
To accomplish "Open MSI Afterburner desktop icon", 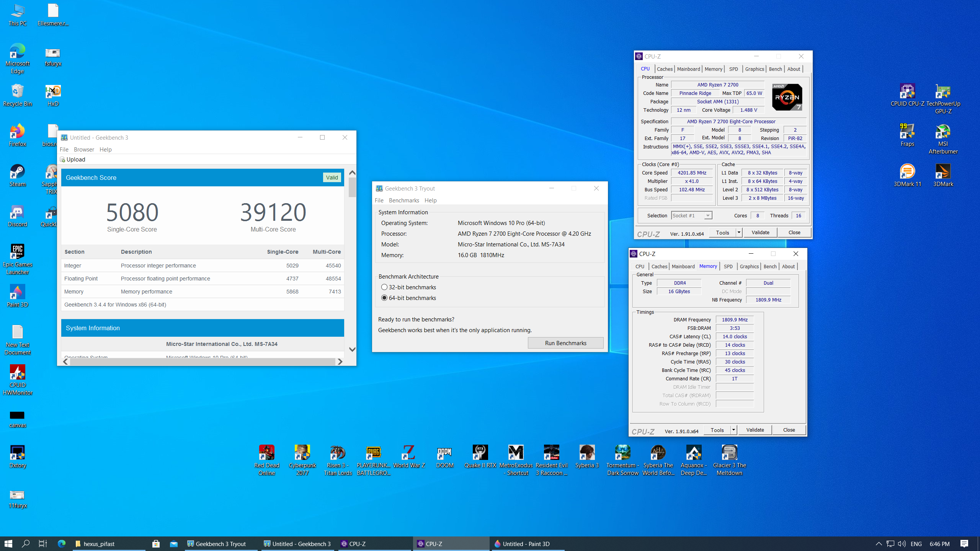I will (x=943, y=139).
